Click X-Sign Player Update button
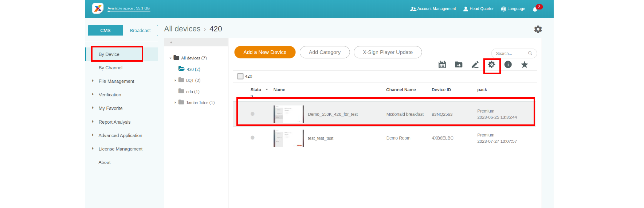 pos(388,52)
